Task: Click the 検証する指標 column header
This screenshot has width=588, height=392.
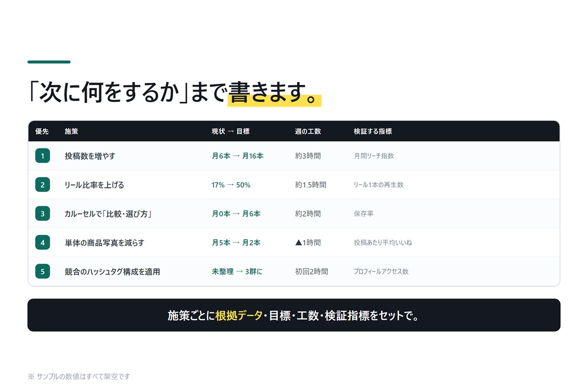Action: (373, 131)
